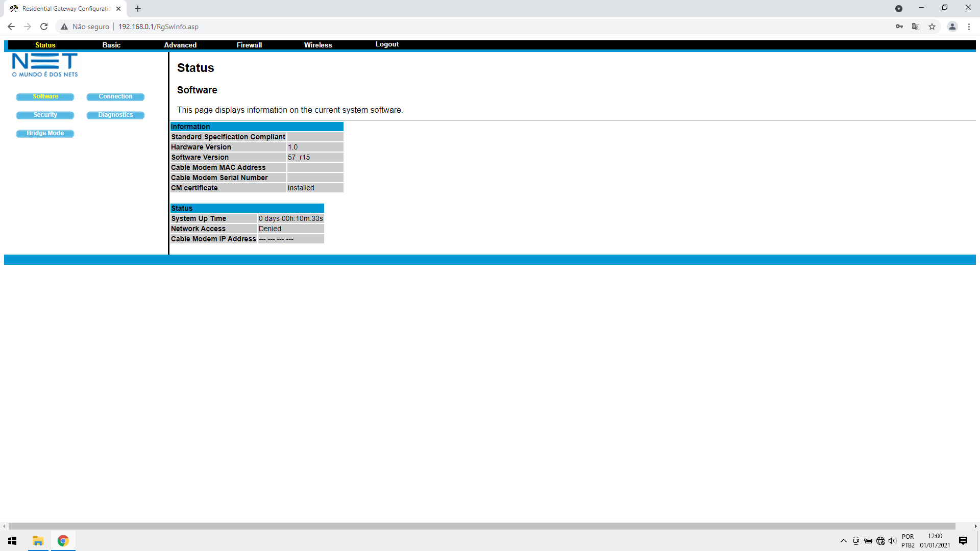
Task: Open the Firewall menu
Action: pos(249,45)
